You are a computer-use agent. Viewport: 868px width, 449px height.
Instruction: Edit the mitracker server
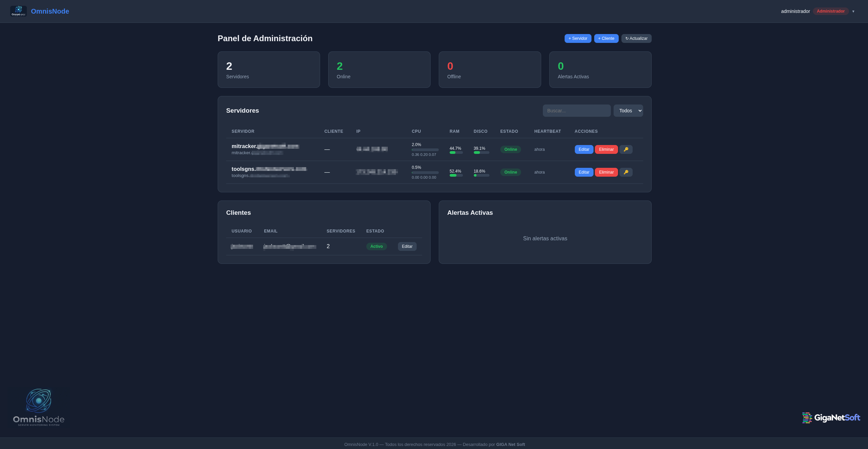[x=584, y=149]
